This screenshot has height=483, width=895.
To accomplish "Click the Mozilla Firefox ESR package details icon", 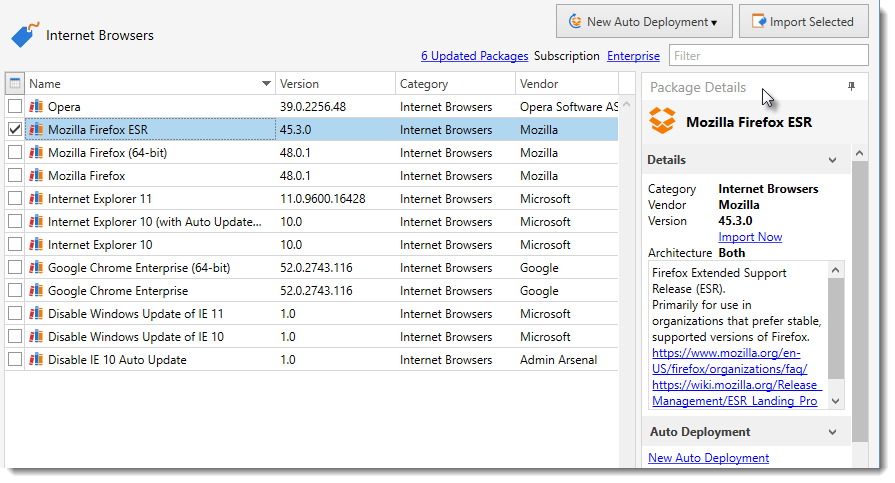I will coord(662,122).
